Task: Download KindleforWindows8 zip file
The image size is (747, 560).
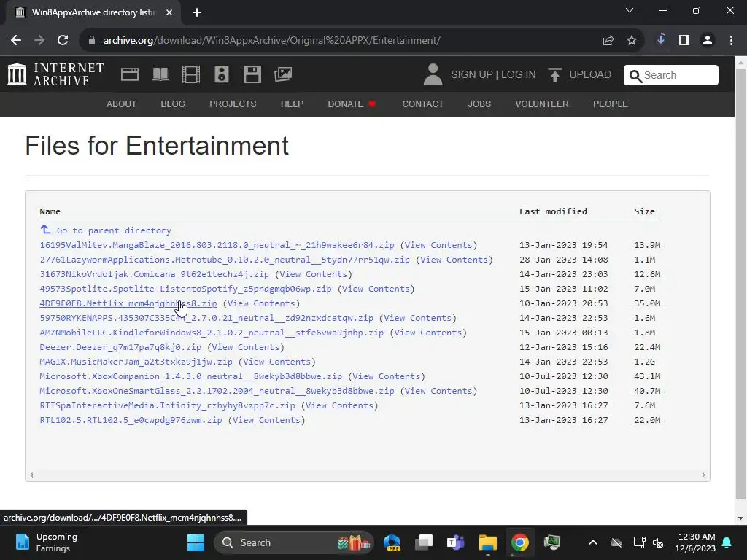Action: coord(212,332)
